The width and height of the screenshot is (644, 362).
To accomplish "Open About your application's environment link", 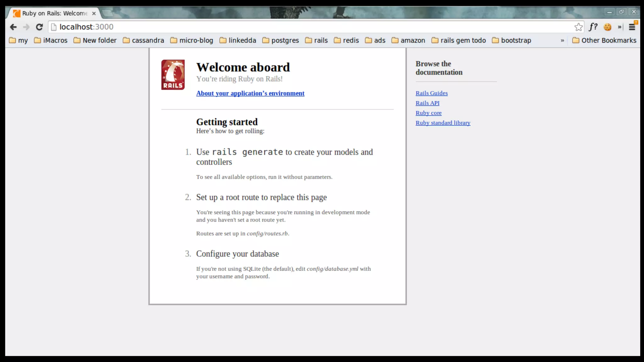I will pos(250,93).
